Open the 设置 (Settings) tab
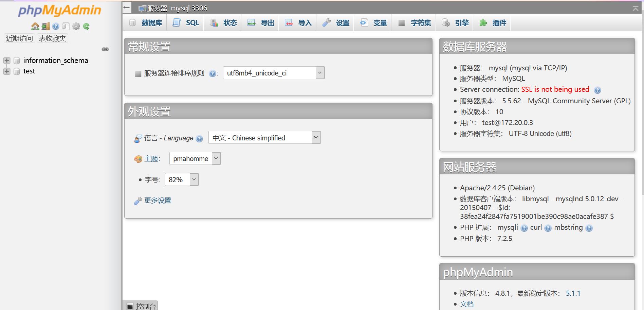The height and width of the screenshot is (310, 644). pyautogui.click(x=335, y=23)
